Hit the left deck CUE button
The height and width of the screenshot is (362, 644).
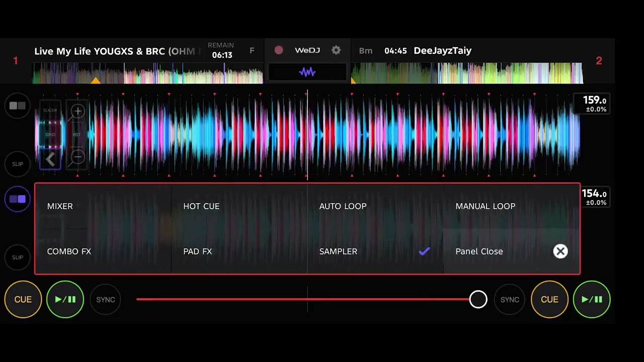click(x=23, y=300)
